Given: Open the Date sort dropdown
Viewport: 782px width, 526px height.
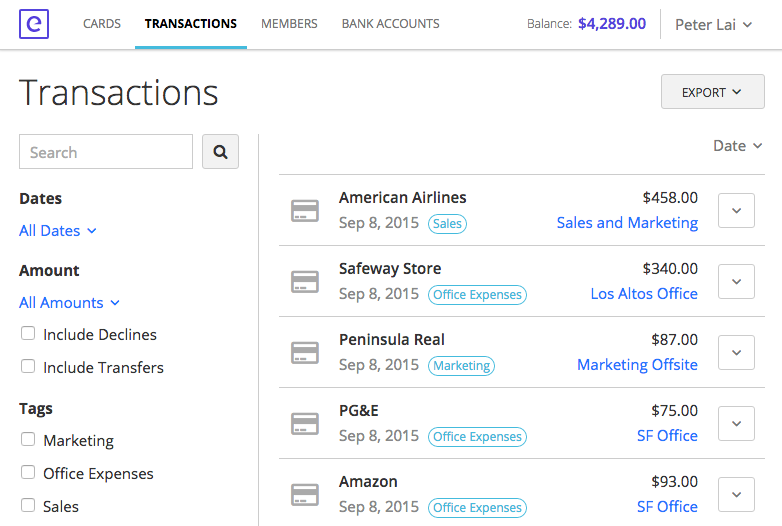Looking at the screenshot, I should coord(737,146).
